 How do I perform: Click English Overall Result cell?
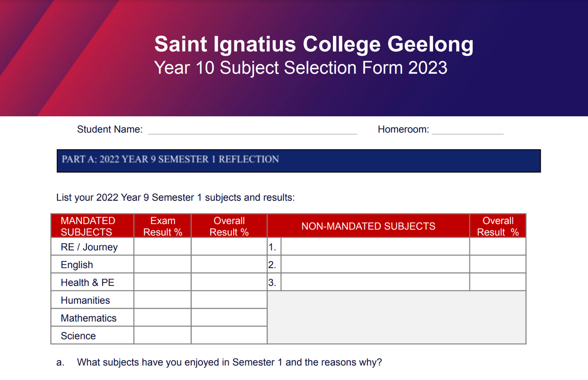tap(229, 265)
